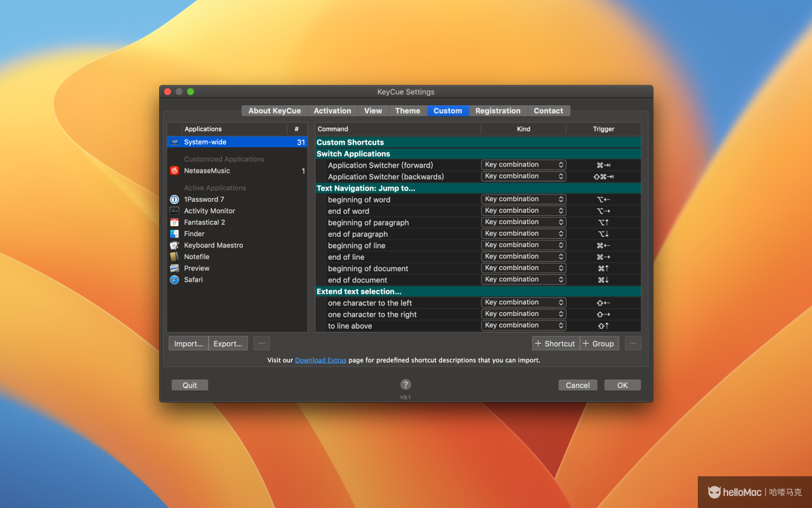The height and width of the screenshot is (508, 812).
Task: Select NeteaseMusic in customized applications
Action: (237, 171)
